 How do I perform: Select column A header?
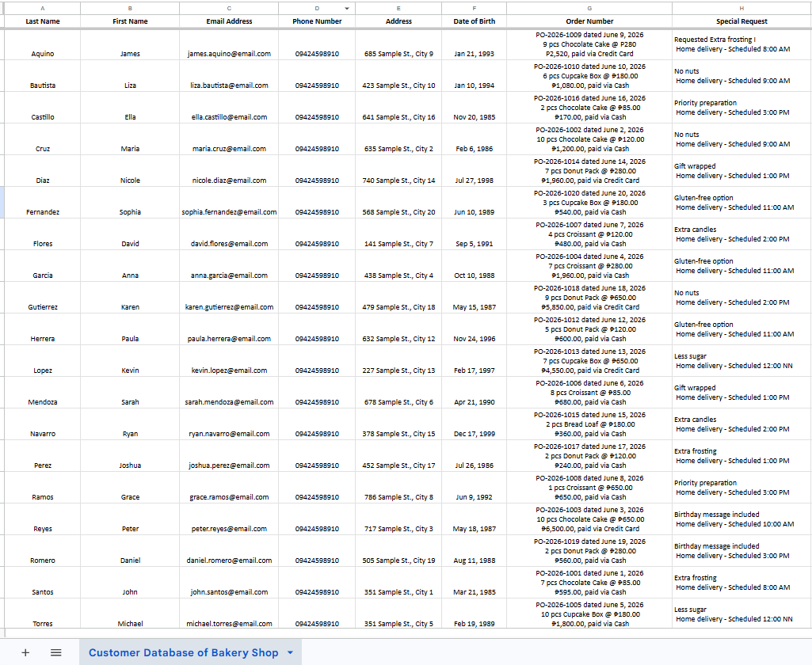click(43, 8)
